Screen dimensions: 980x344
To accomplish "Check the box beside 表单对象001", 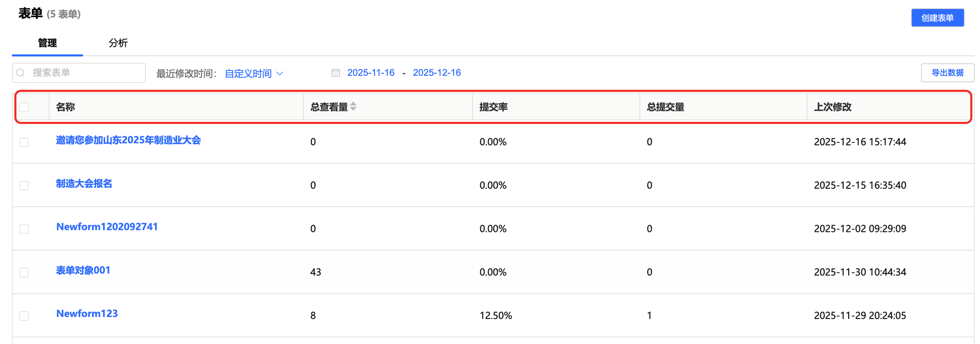I will pos(24,272).
